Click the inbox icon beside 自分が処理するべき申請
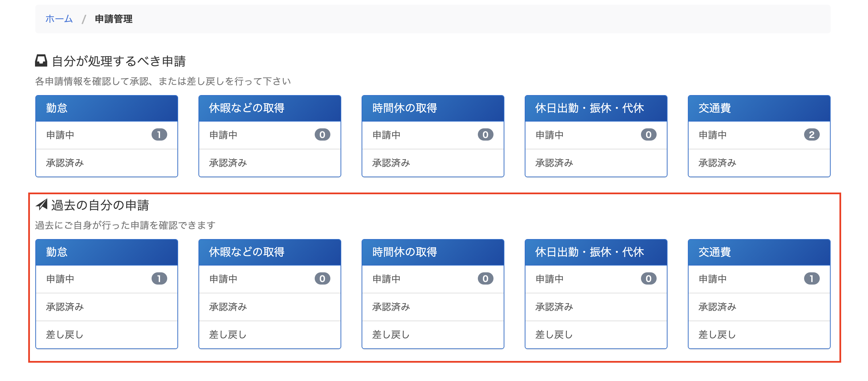The width and height of the screenshot is (868, 381). pos(41,61)
